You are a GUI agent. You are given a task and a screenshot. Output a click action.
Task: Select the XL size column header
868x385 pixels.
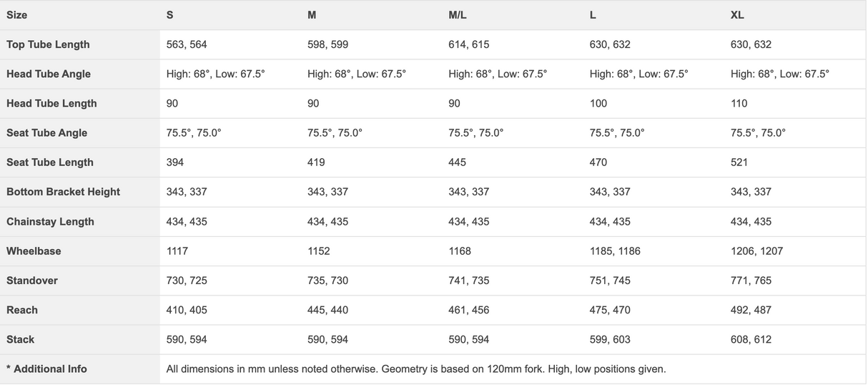(x=737, y=15)
